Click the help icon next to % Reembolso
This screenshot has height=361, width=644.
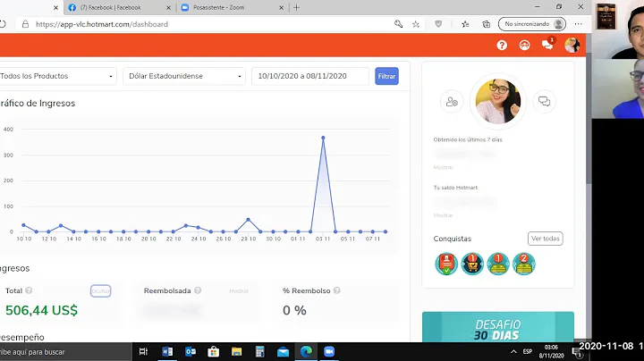click(337, 290)
